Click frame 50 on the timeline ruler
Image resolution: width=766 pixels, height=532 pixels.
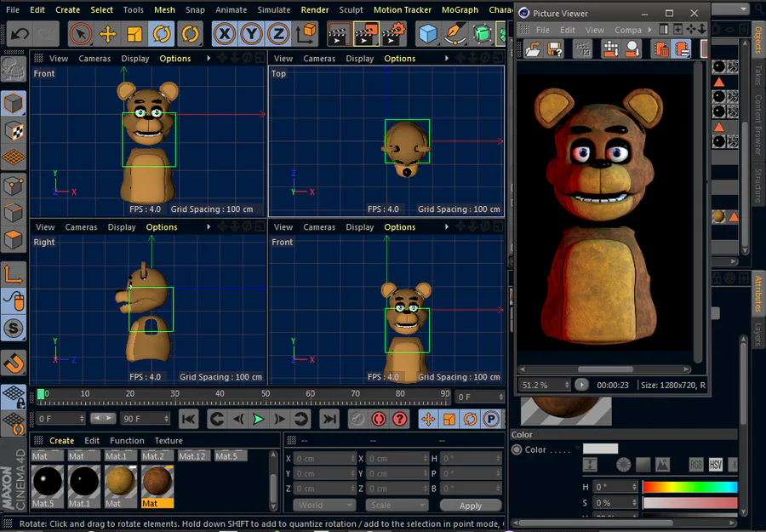tap(266, 394)
